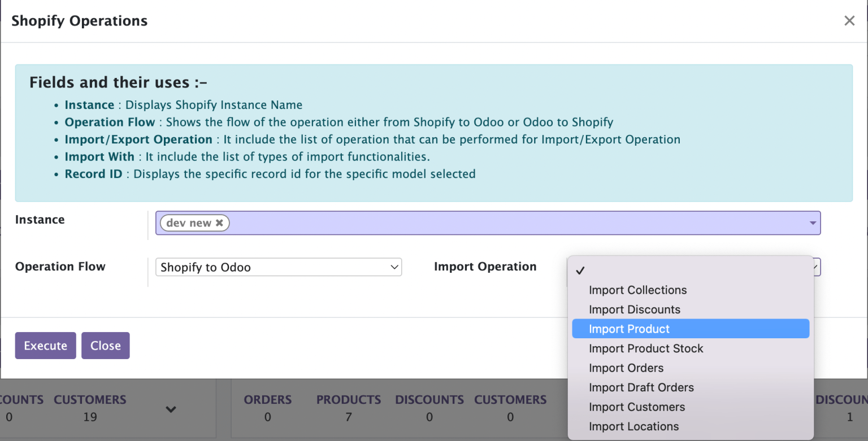
Task: Choose "Import Collections" operation
Action: pos(637,290)
